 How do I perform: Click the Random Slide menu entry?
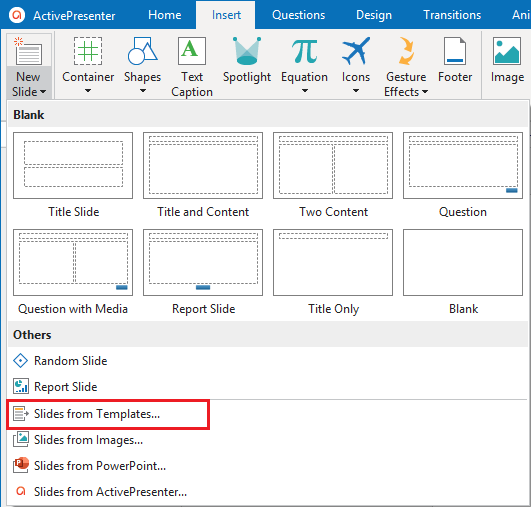pos(268,361)
